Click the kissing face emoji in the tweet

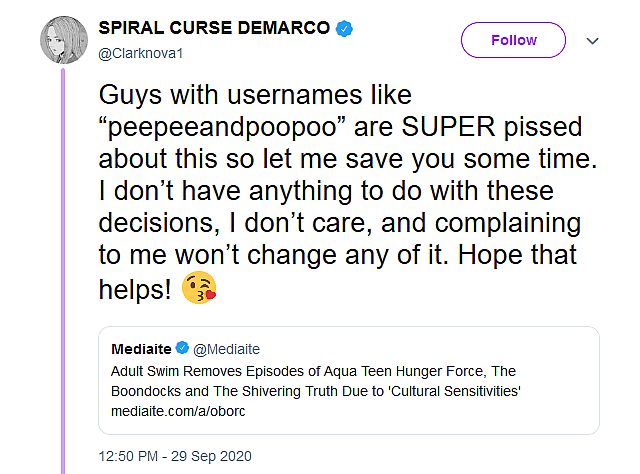[x=199, y=291]
